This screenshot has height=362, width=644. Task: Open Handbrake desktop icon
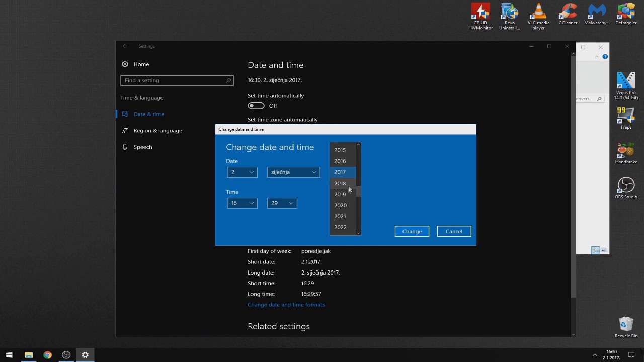(626, 153)
